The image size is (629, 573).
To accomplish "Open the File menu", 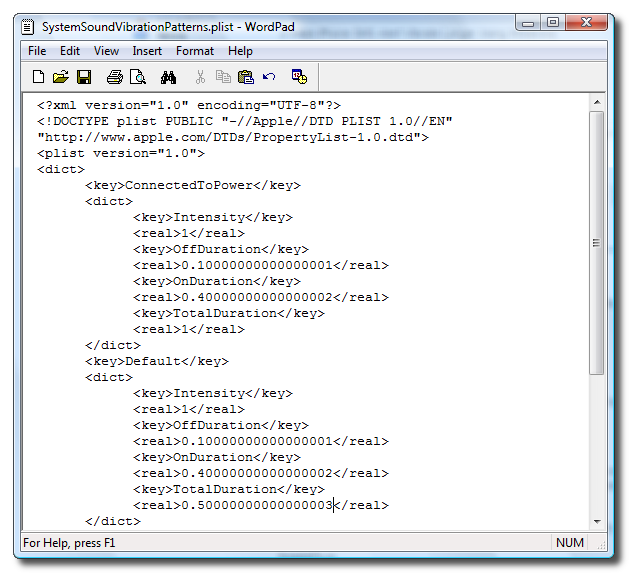I will tap(37, 51).
